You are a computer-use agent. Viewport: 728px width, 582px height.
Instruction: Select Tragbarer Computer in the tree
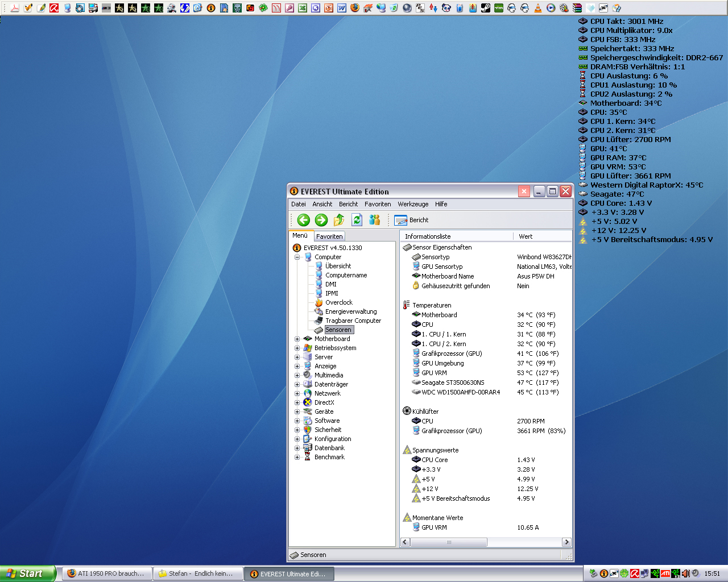coord(353,321)
